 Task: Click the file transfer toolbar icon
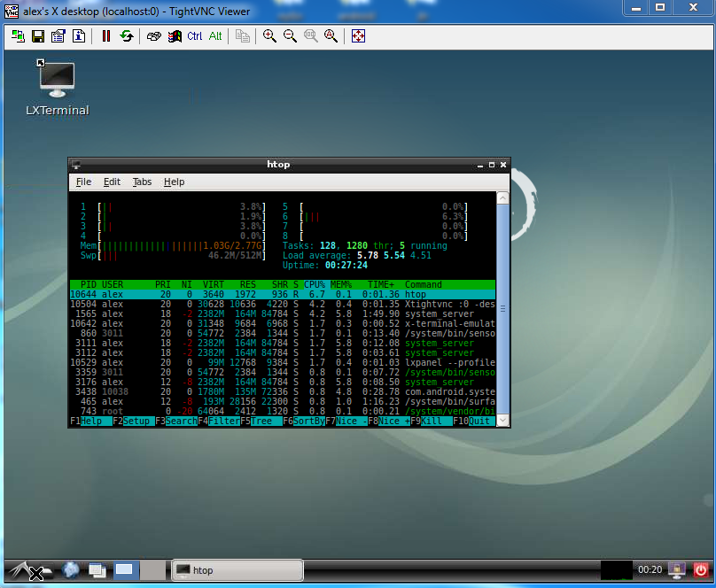tap(243, 36)
